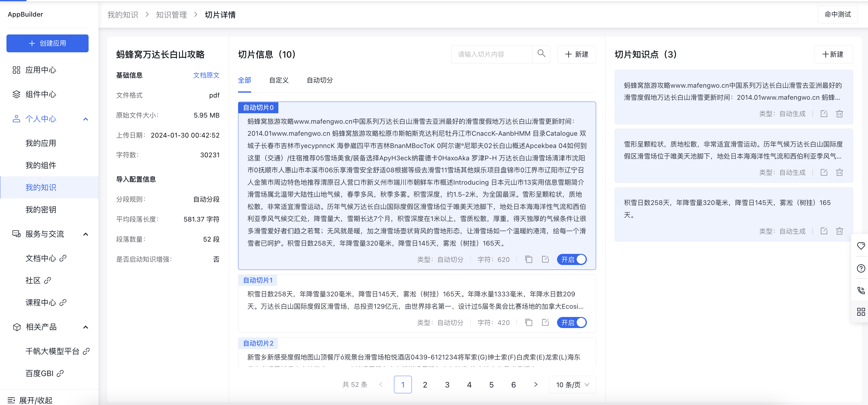Open the 10 条/页 page size dropdown
This screenshot has width=868, height=405.
[572, 384]
